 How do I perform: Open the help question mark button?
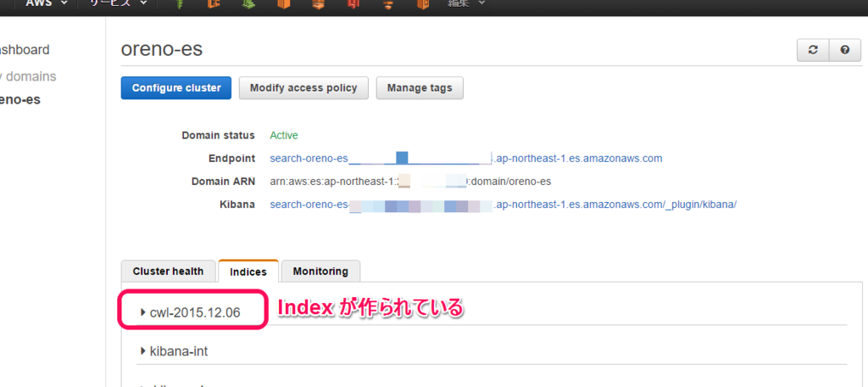(845, 50)
